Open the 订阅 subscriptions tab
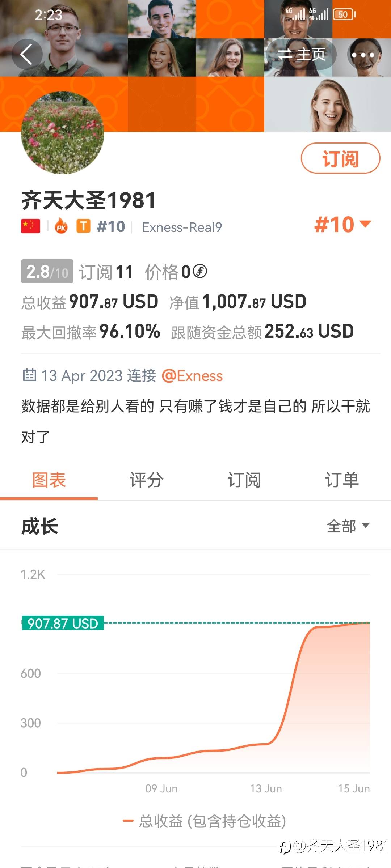Viewport: 391px width, 868px height. [x=244, y=480]
